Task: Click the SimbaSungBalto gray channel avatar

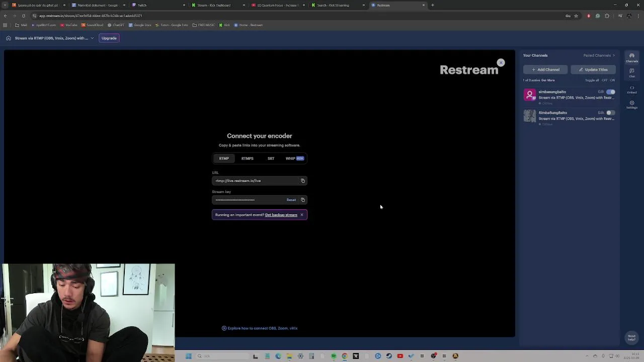Action: point(530,116)
